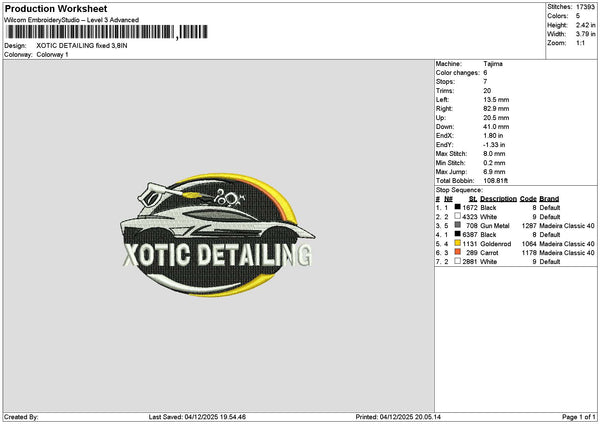
Task: Click the 'St.' column header
Action: click(473, 199)
